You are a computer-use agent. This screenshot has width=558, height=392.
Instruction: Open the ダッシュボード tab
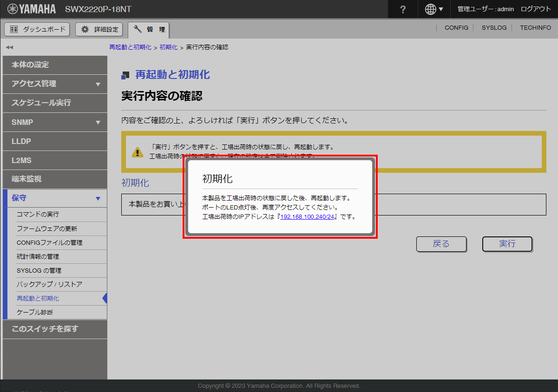coord(37,29)
